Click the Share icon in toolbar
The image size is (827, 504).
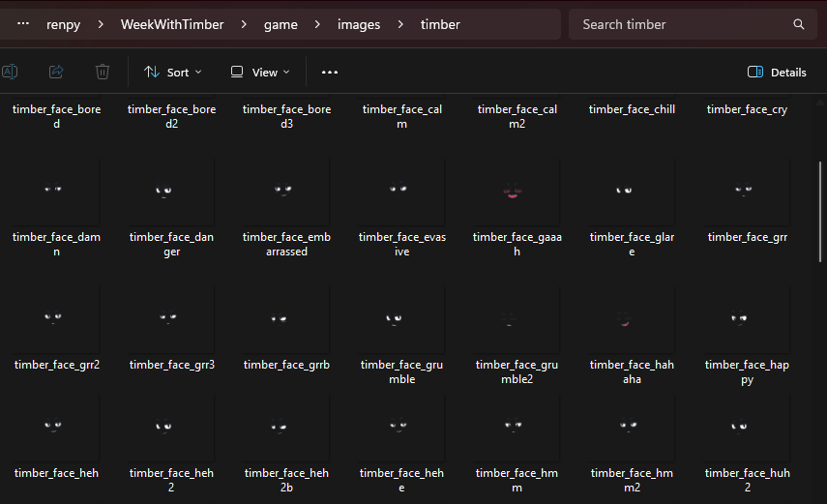(x=56, y=72)
